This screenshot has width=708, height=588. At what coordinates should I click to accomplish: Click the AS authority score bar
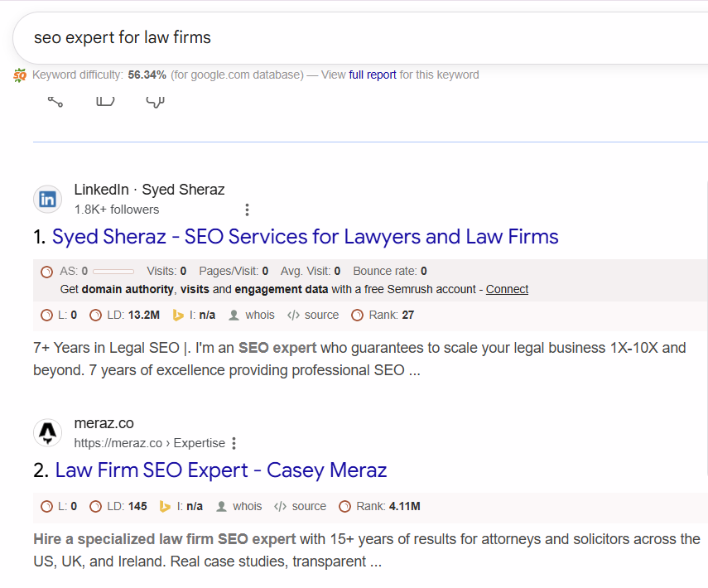coord(113,272)
